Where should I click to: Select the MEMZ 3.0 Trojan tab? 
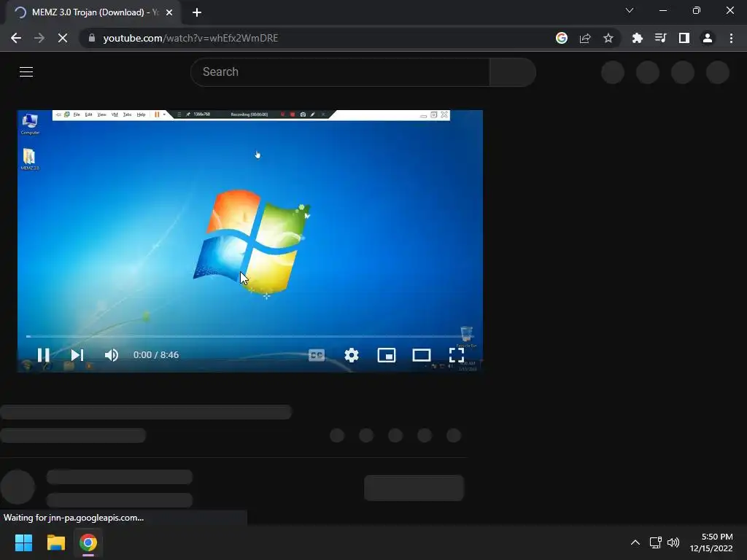pos(93,12)
